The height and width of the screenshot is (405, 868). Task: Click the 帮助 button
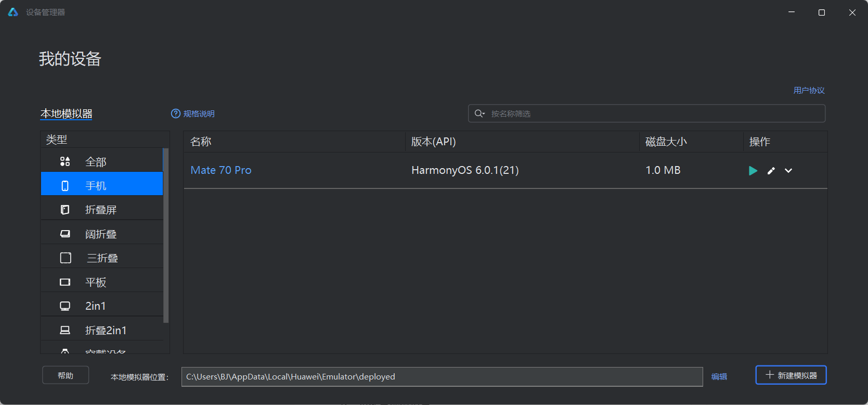pyautogui.click(x=66, y=375)
